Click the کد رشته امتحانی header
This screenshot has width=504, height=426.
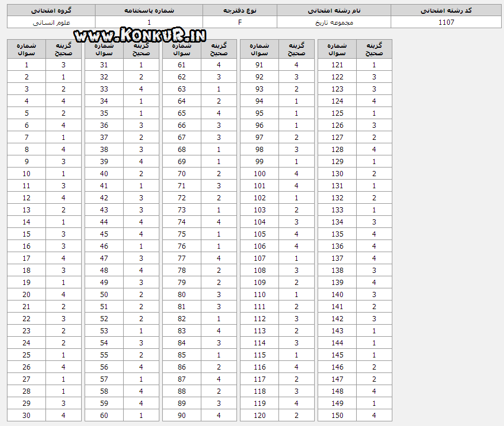coord(446,10)
